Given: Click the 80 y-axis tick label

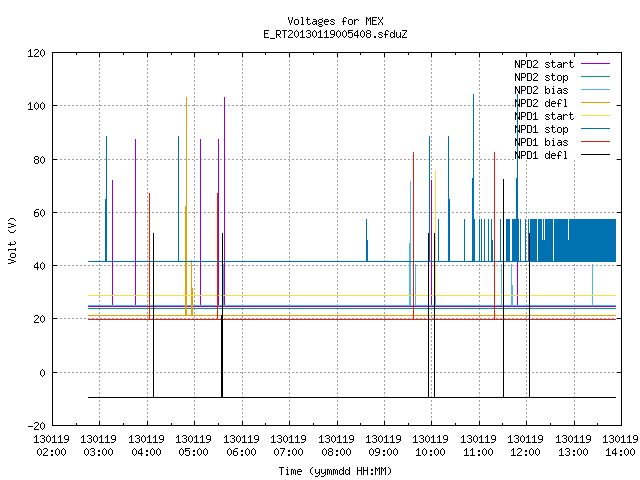Looking at the screenshot, I should 39,160.
